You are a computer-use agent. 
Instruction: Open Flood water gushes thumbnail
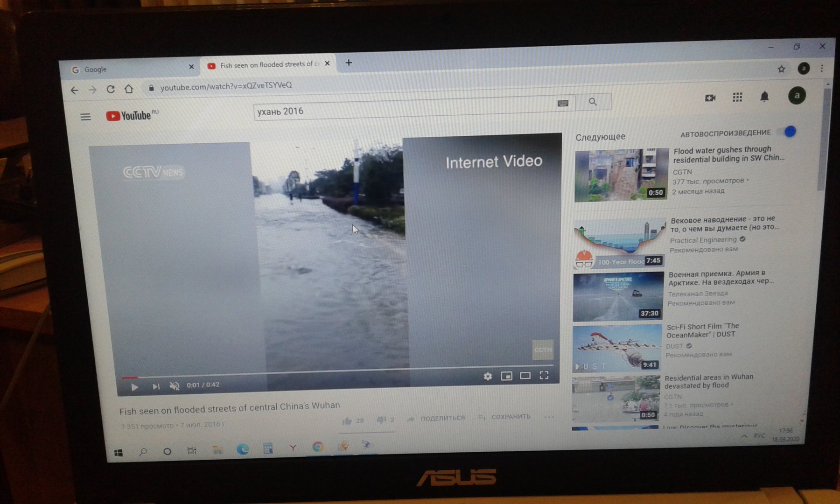tap(621, 175)
